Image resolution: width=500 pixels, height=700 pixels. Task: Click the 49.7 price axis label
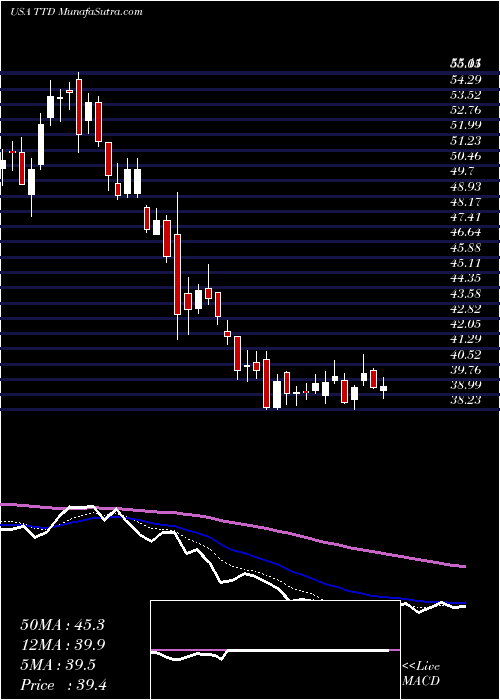tap(462, 171)
